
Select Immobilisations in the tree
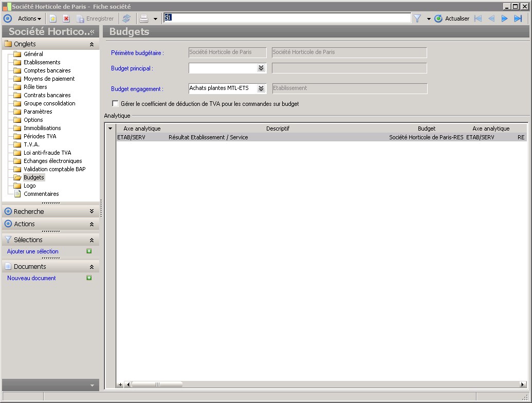point(43,128)
